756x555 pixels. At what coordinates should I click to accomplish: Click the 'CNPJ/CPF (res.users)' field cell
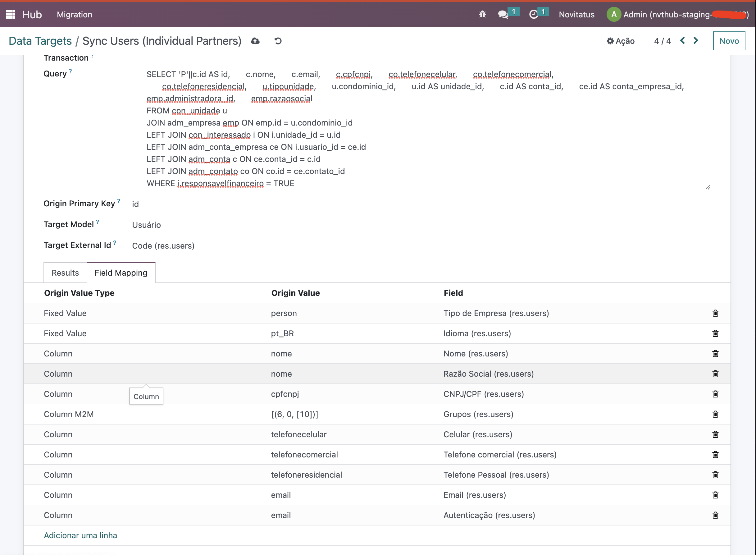tap(484, 394)
